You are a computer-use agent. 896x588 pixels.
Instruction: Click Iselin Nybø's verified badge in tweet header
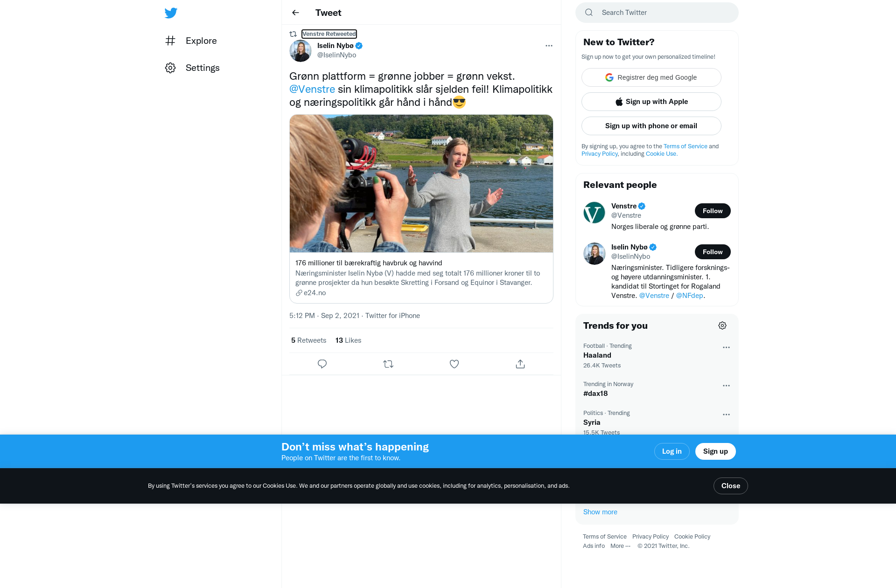[x=359, y=46]
